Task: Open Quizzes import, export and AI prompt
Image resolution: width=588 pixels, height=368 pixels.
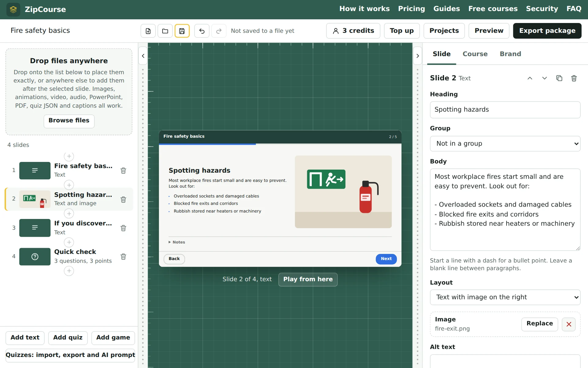Action: point(70,355)
